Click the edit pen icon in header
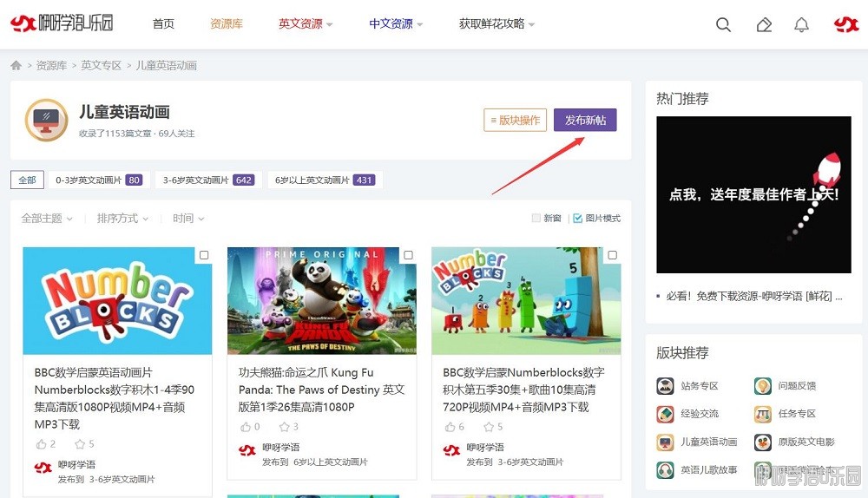Screen dimensions: 868x498 pos(764,24)
